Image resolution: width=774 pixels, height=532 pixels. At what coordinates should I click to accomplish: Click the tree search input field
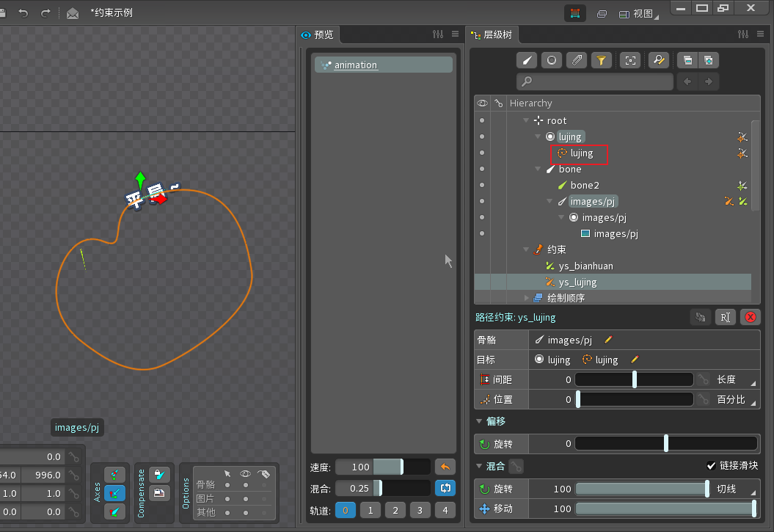(x=595, y=81)
